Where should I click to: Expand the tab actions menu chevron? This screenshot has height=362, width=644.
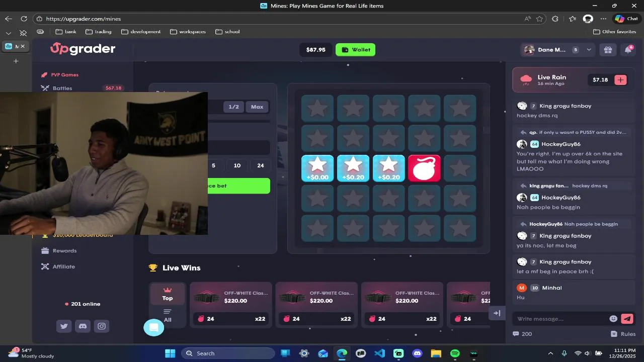pyautogui.click(x=9, y=33)
